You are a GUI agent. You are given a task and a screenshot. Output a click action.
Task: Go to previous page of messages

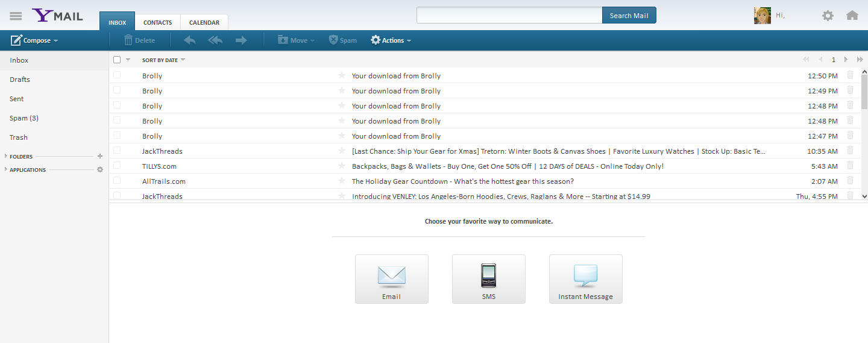[820, 59]
